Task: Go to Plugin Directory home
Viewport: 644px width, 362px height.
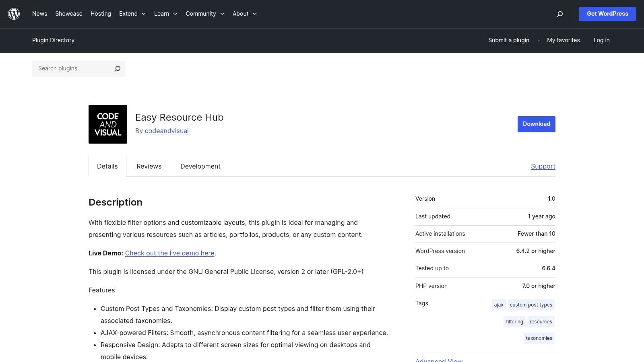Action: (x=53, y=40)
